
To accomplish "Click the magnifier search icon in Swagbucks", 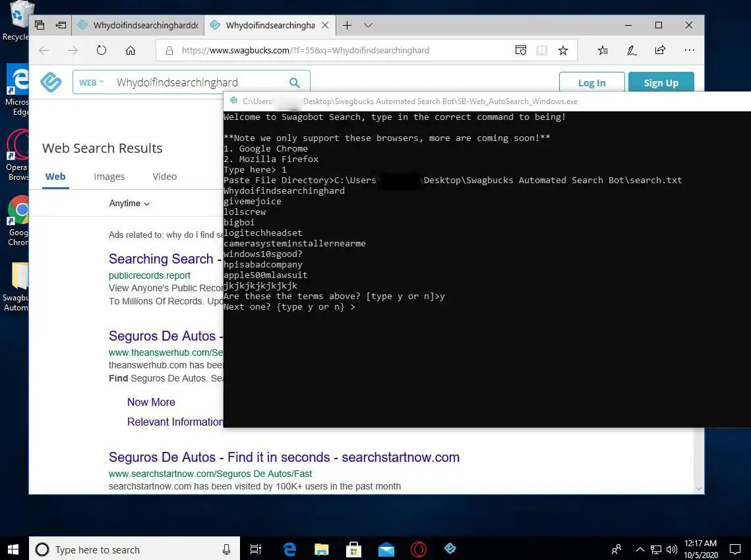I will coord(294,83).
